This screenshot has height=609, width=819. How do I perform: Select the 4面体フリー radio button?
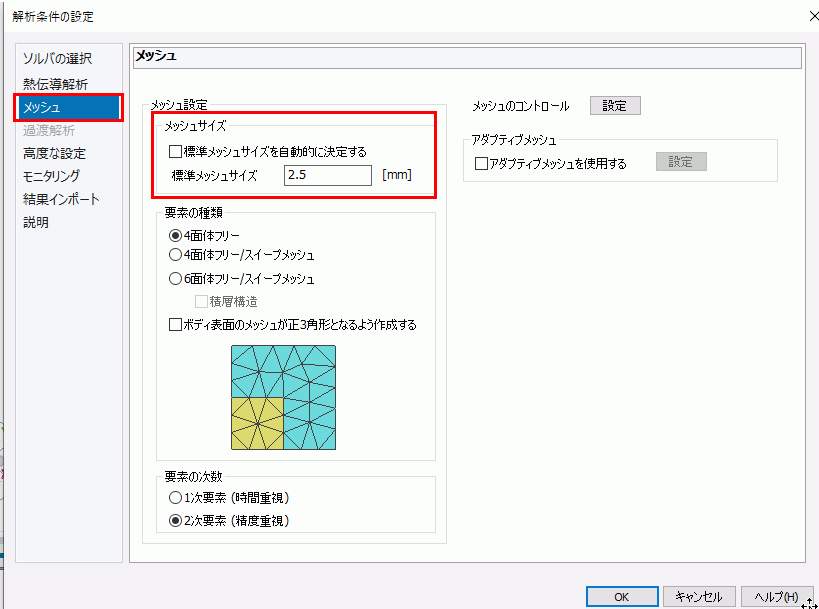click(176, 235)
